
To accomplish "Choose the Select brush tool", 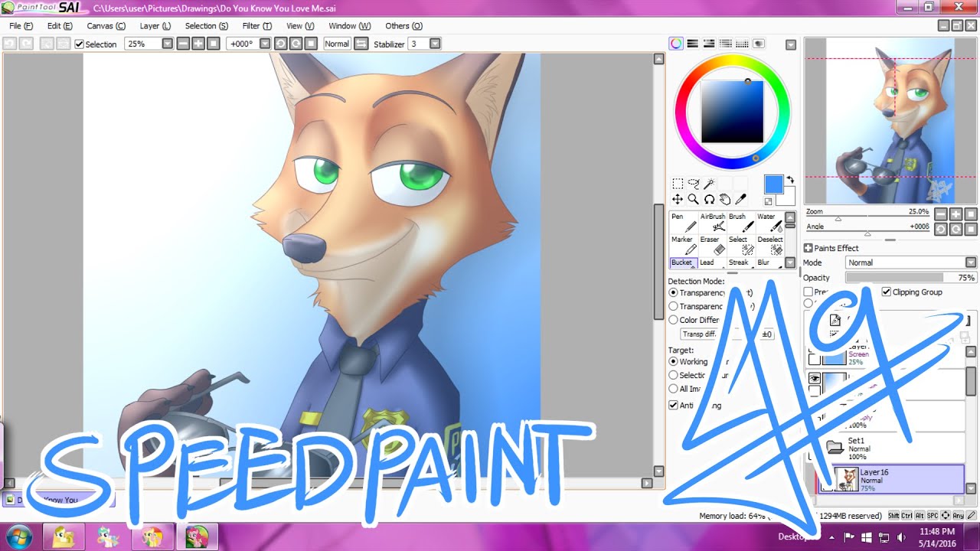I will 741,245.
